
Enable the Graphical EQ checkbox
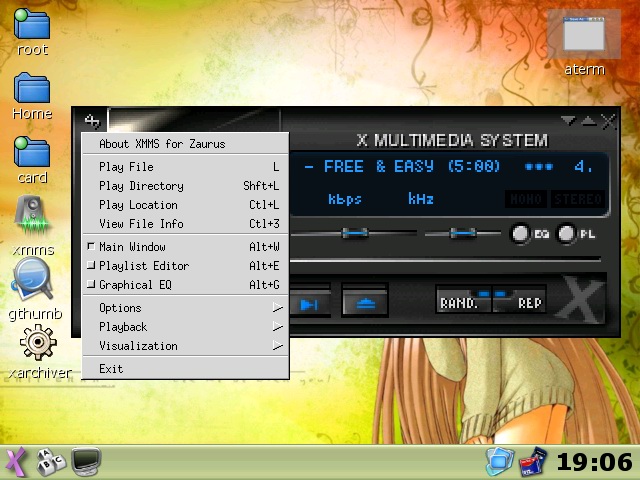[91, 285]
